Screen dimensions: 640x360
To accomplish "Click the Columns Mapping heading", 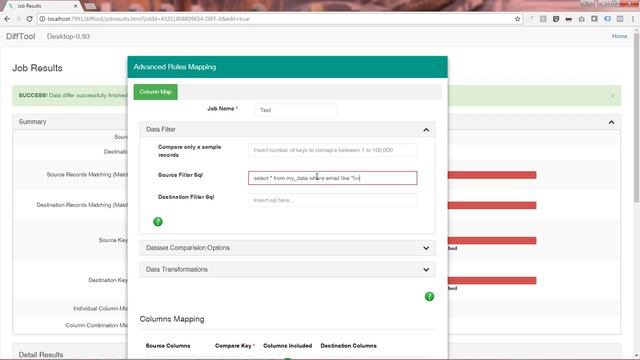I will coord(172,319).
